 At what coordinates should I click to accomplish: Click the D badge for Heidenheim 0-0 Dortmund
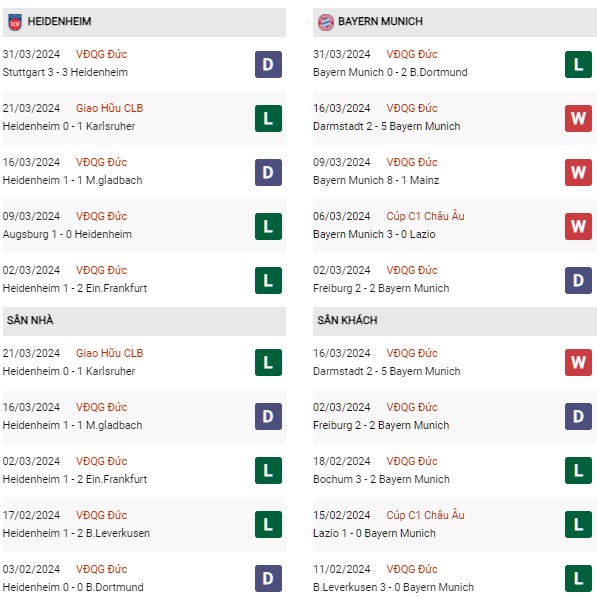click(x=268, y=579)
